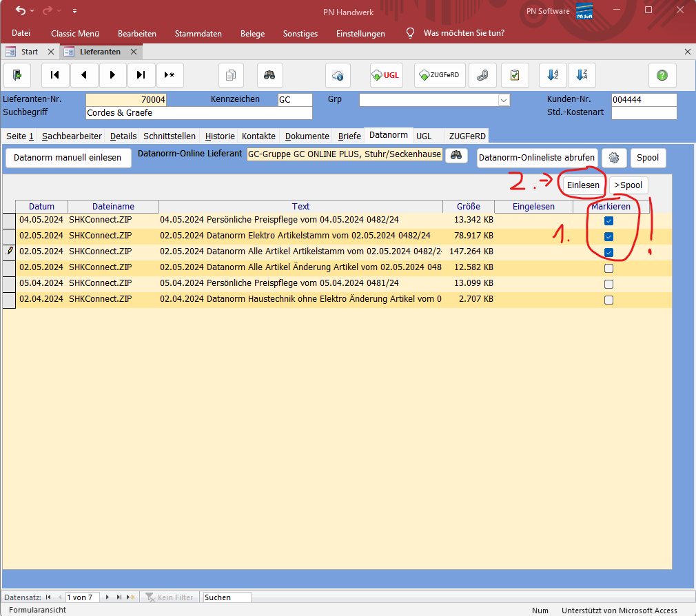The height and width of the screenshot is (616, 696).
Task: Search Datanorm-Online supplier with binoculars
Action: tap(456, 155)
